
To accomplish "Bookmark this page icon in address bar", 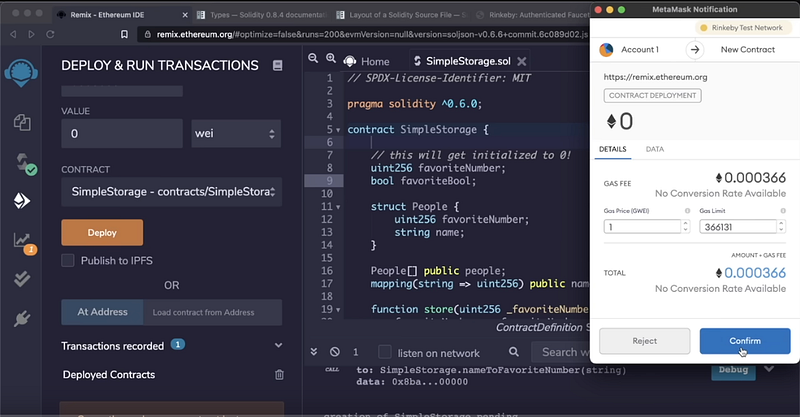I will 124,34.
